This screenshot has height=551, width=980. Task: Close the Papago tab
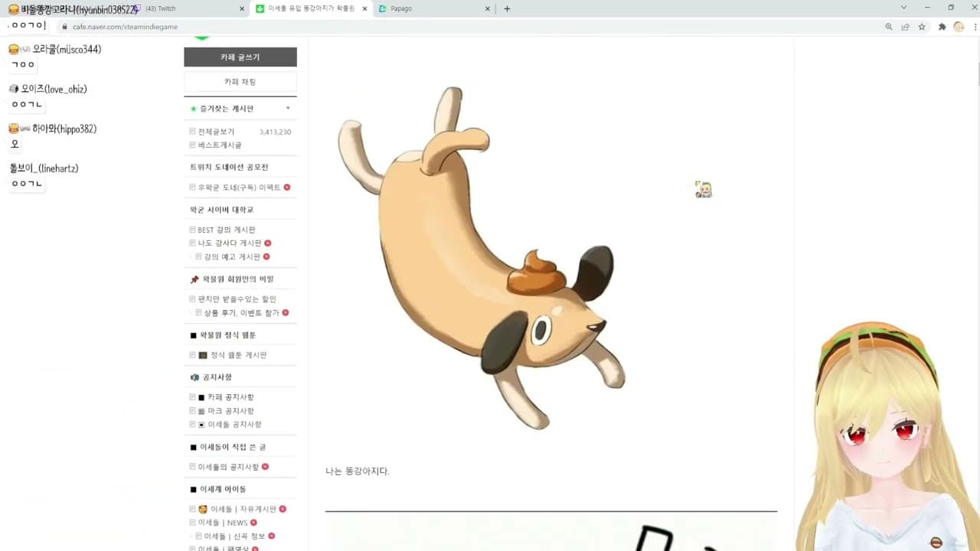click(488, 8)
